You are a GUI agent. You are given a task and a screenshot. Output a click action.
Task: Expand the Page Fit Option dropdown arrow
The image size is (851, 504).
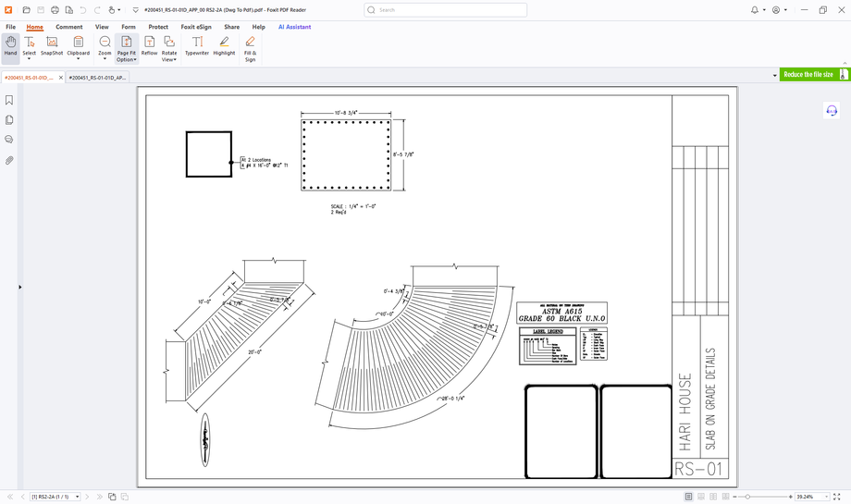pos(135,60)
